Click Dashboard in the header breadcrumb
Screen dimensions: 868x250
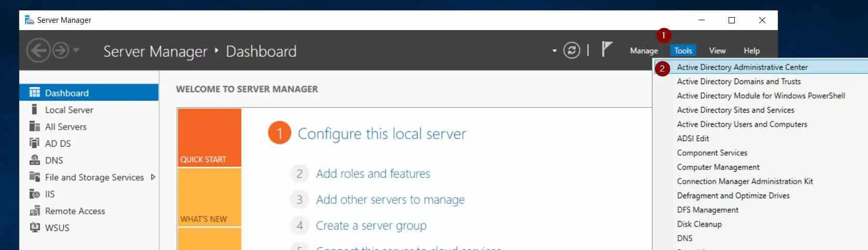pyautogui.click(x=261, y=51)
